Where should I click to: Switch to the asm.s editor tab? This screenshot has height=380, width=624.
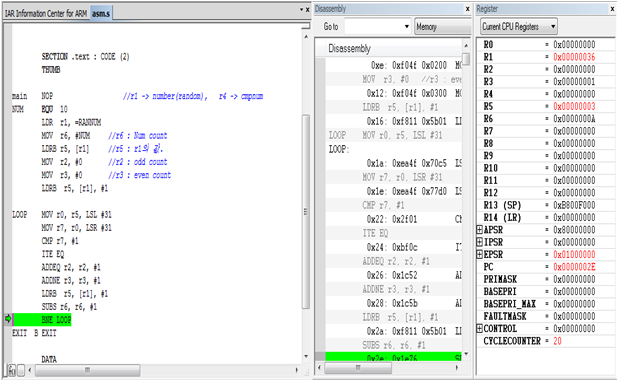click(101, 14)
